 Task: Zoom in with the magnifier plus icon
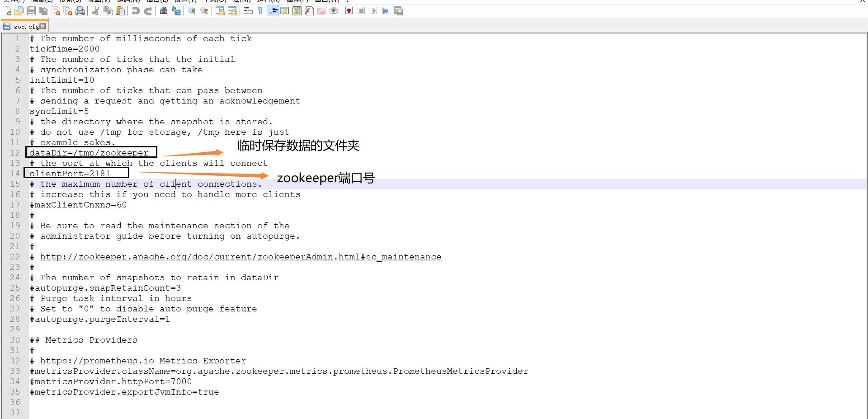coord(192,11)
